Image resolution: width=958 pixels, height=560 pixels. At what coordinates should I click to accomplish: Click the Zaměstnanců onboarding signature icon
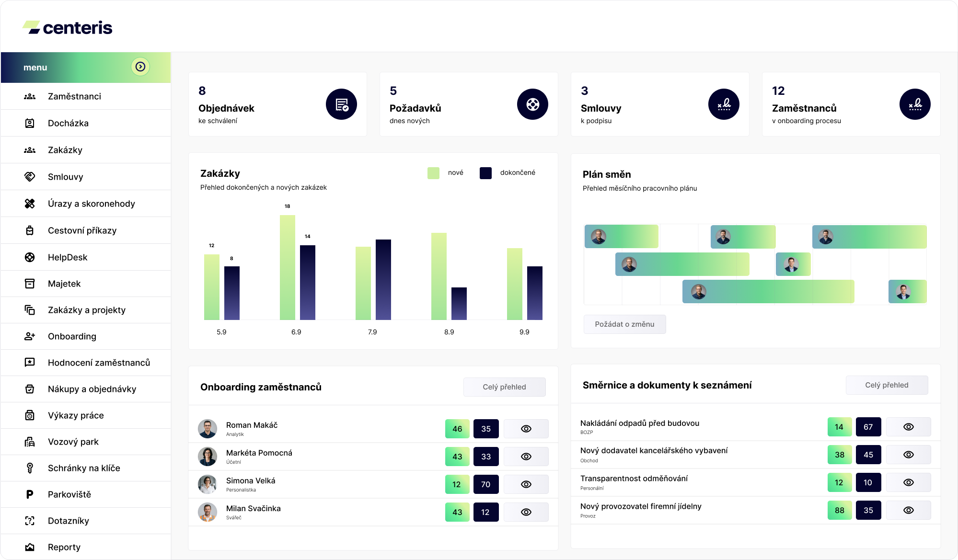tap(915, 104)
